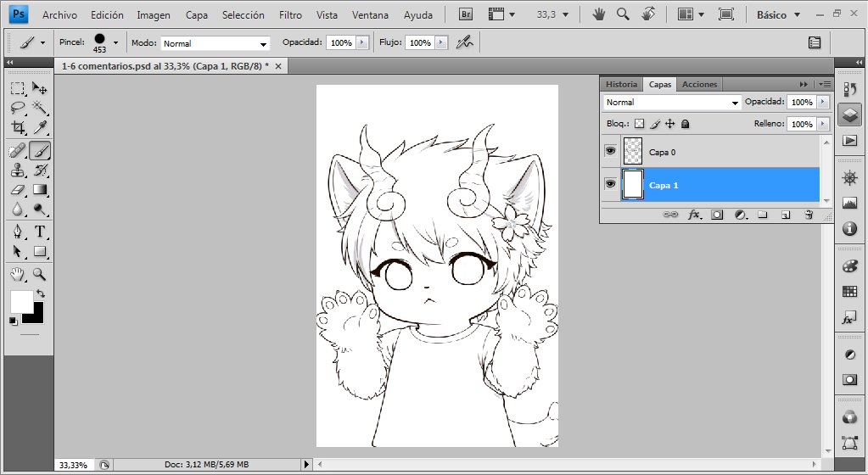Select the Clone Stamp tool
868x475 pixels.
tap(18, 170)
